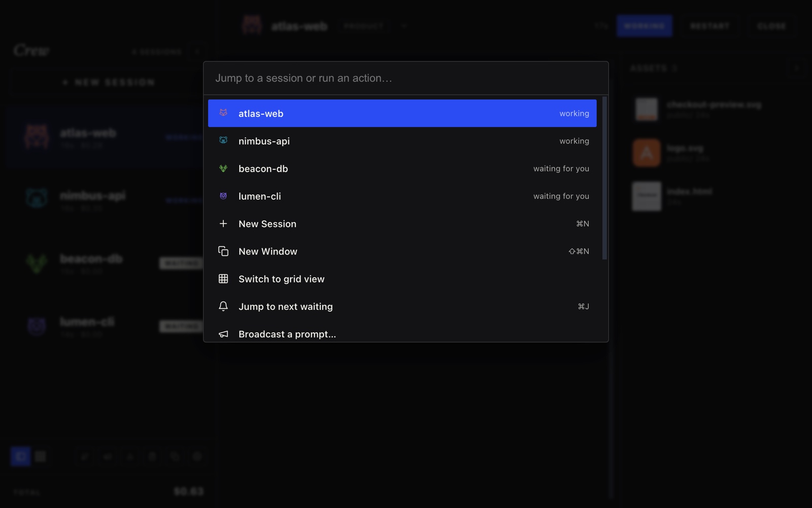812x508 pixels.
Task: Click the 'working' status on nimbus-api row
Action: point(574,141)
